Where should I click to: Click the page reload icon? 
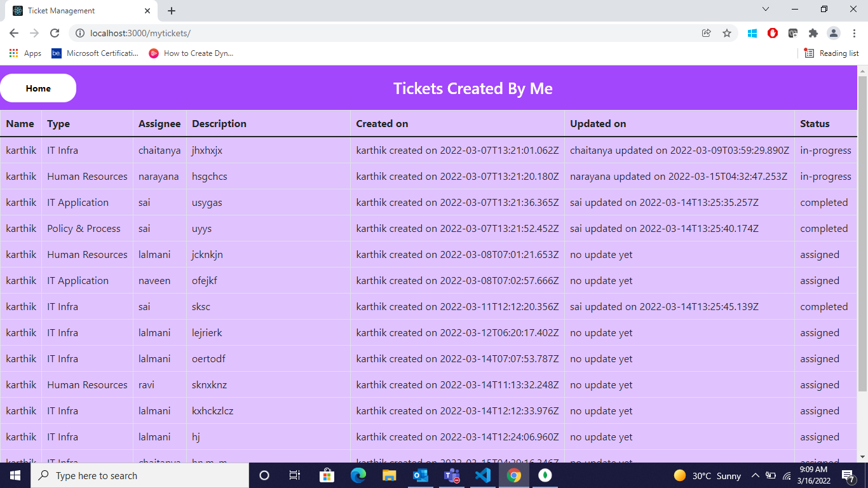55,33
